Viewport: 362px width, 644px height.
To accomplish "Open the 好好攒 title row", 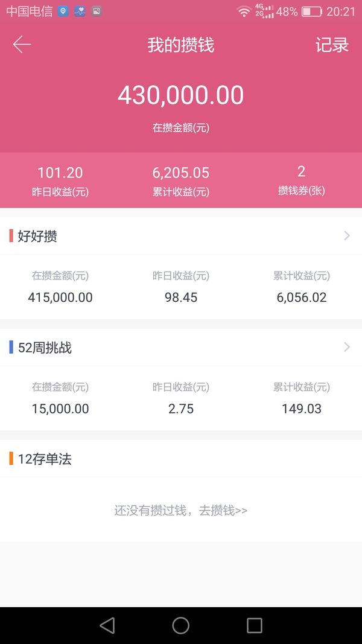I will (x=181, y=236).
